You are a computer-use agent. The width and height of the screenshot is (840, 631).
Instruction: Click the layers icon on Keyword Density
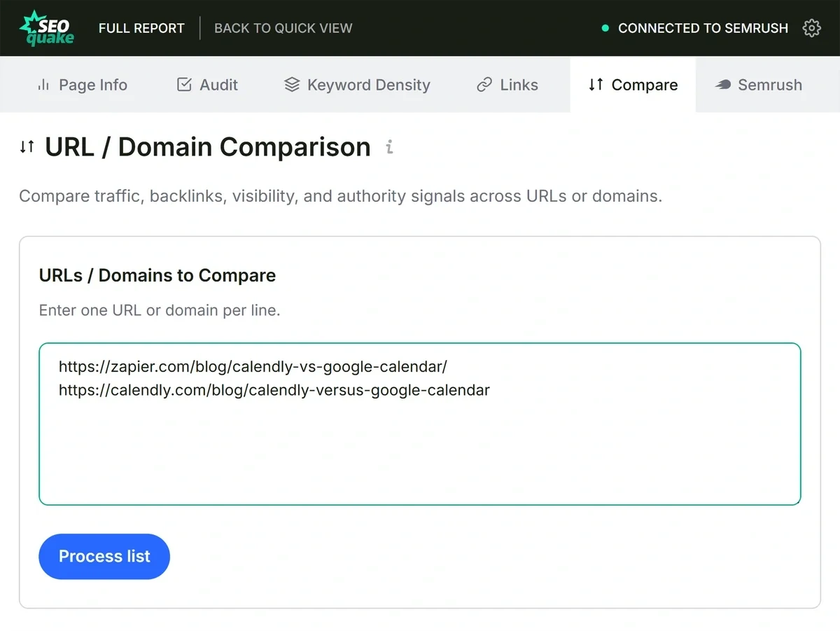292,85
